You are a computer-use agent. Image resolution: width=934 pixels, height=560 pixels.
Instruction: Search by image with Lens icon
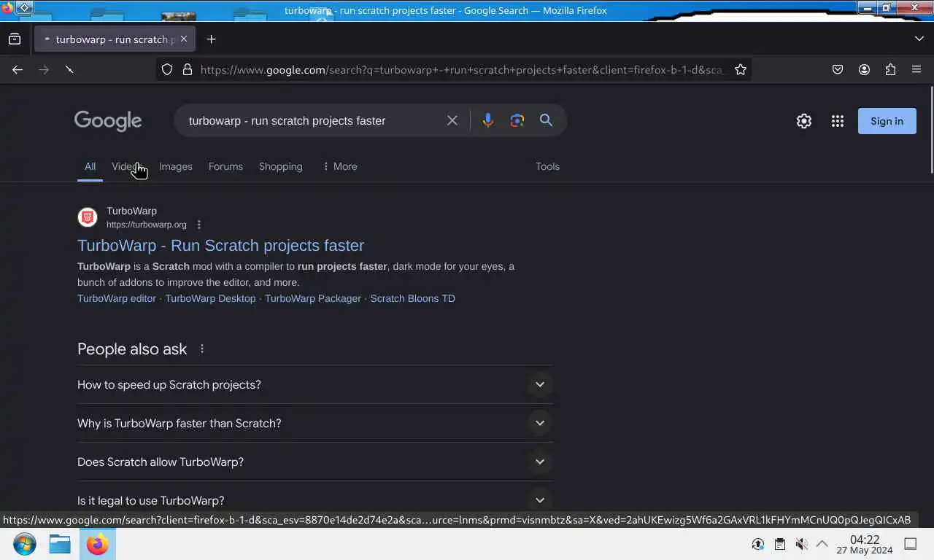click(517, 120)
